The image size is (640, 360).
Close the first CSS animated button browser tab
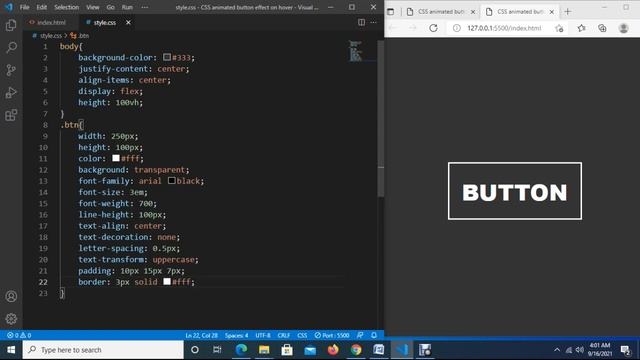point(473,12)
